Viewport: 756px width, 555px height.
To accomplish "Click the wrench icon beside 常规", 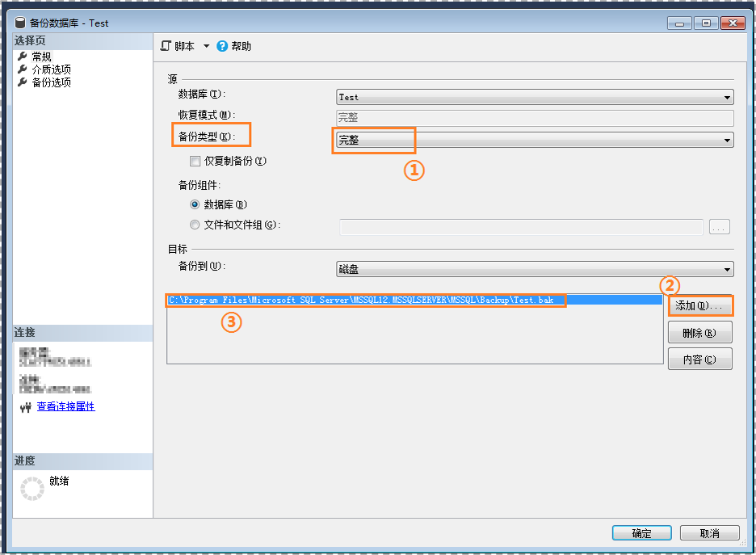I will pos(22,57).
